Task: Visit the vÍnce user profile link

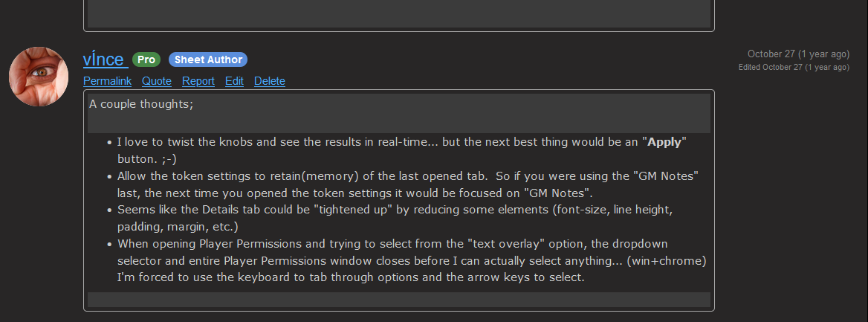Action: (104, 59)
